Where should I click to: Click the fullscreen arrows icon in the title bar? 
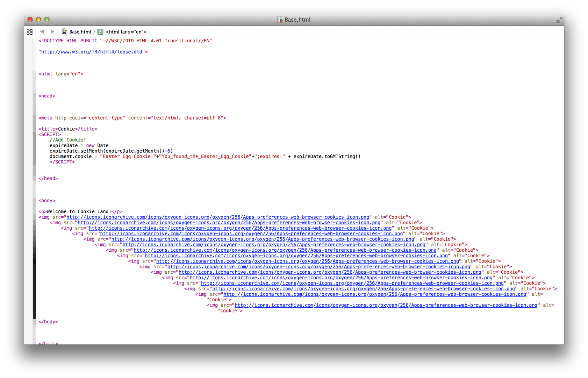[x=559, y=20]
